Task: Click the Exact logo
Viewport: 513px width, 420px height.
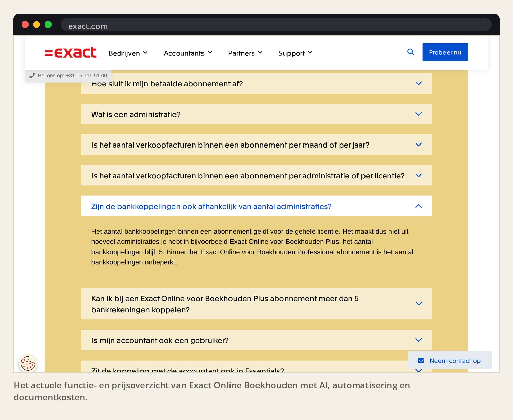Action: point(70,53)
